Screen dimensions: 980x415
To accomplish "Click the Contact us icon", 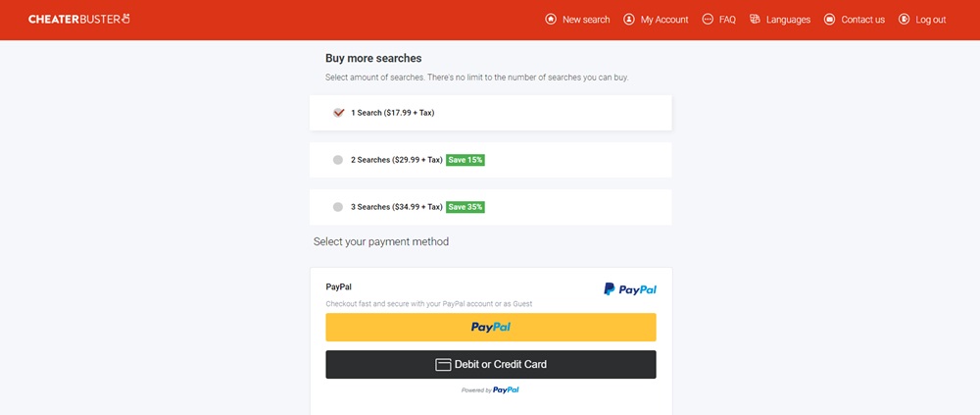I will click(x=830, y=20).
